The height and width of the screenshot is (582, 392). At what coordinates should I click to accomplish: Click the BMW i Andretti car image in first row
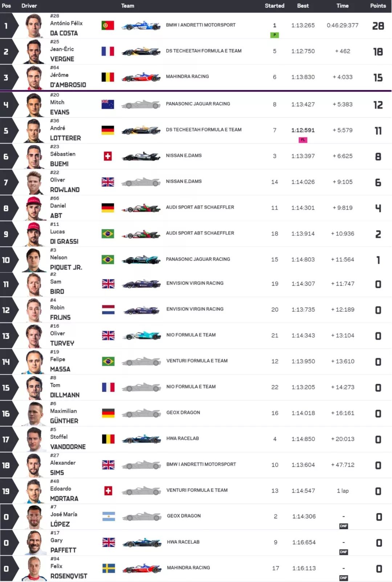(x=141, y=26)
